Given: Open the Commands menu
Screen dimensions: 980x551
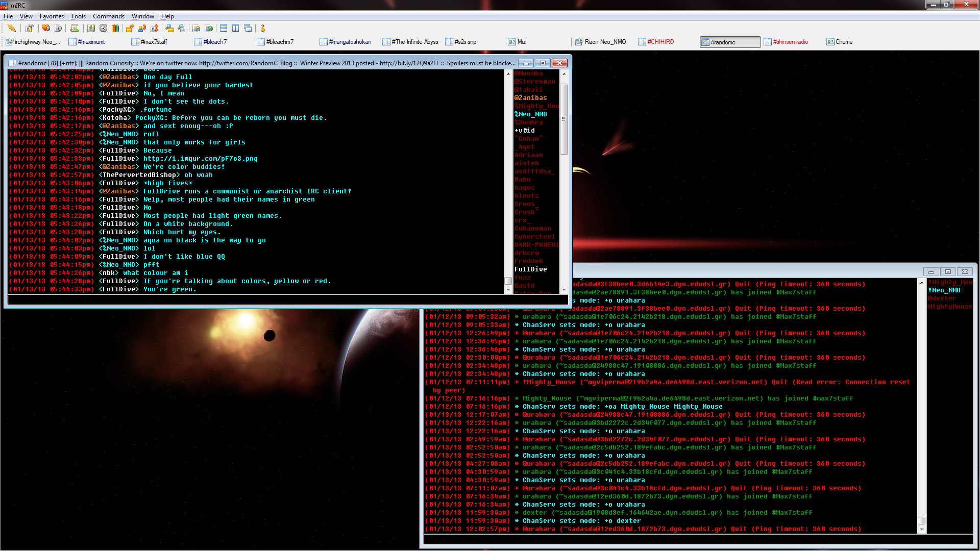Looking at the screenshot, I should coord(108,16).
